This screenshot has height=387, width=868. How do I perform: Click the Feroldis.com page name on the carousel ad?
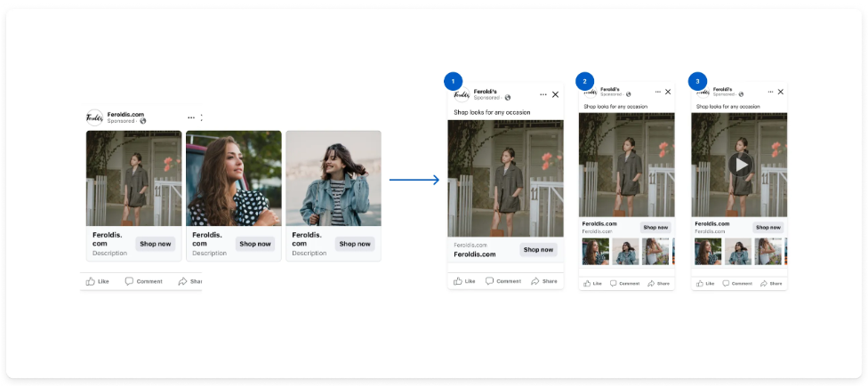125,114
